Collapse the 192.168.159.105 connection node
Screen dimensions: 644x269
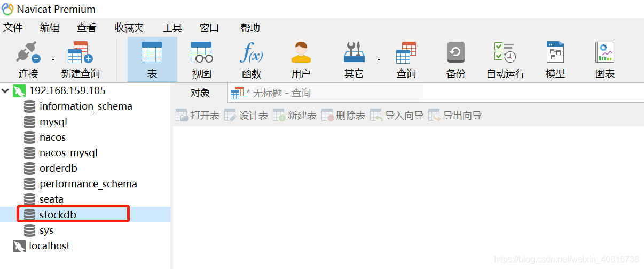point(5,90)
